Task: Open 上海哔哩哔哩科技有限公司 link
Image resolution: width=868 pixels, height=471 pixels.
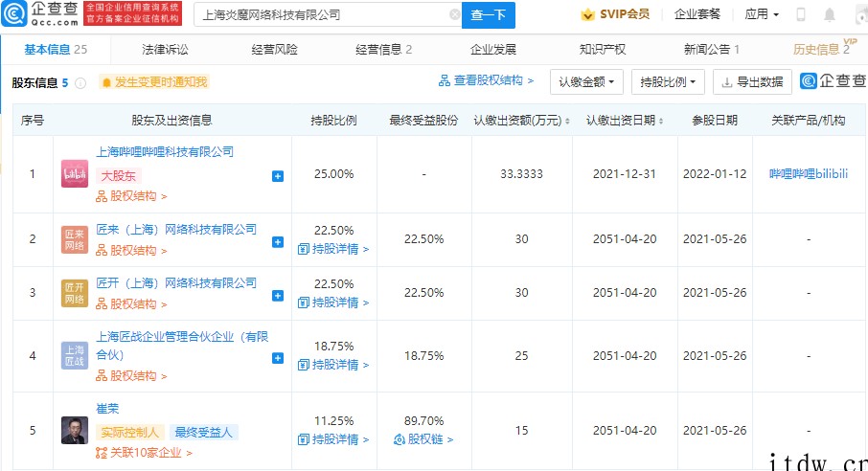Action: 165,151
